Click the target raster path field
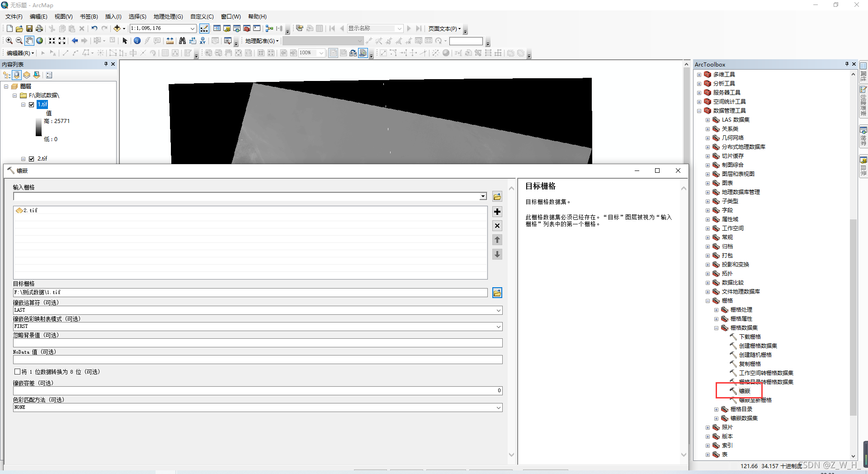Image resolution: width=868 pixels, height=474 pixels. (250, 293)
